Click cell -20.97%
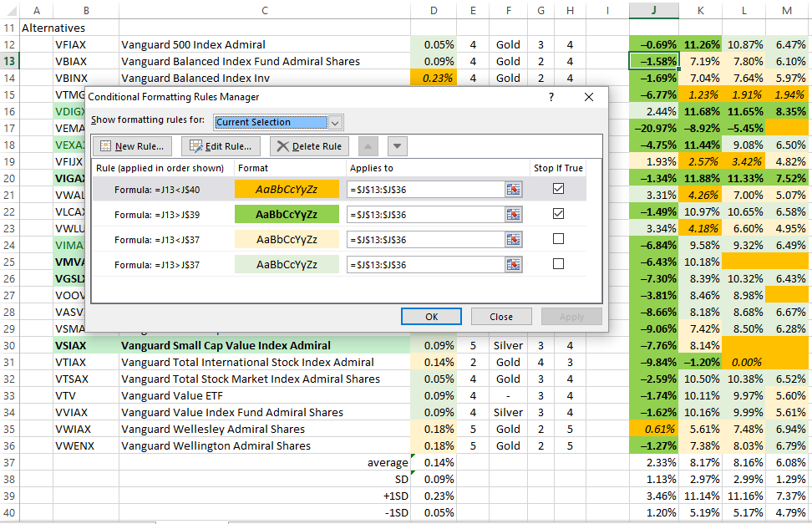Screen dimensions: 812x524 654,128
